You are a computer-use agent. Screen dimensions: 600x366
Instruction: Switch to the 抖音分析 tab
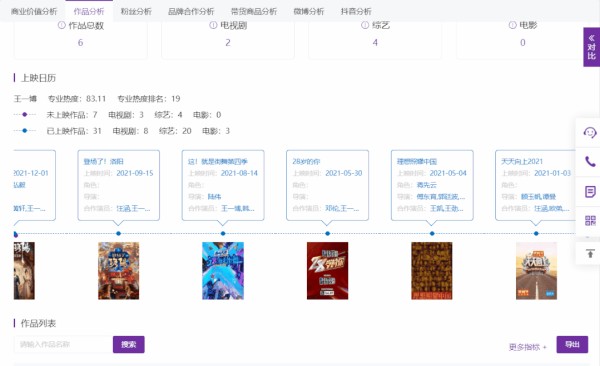pos(356,11)
